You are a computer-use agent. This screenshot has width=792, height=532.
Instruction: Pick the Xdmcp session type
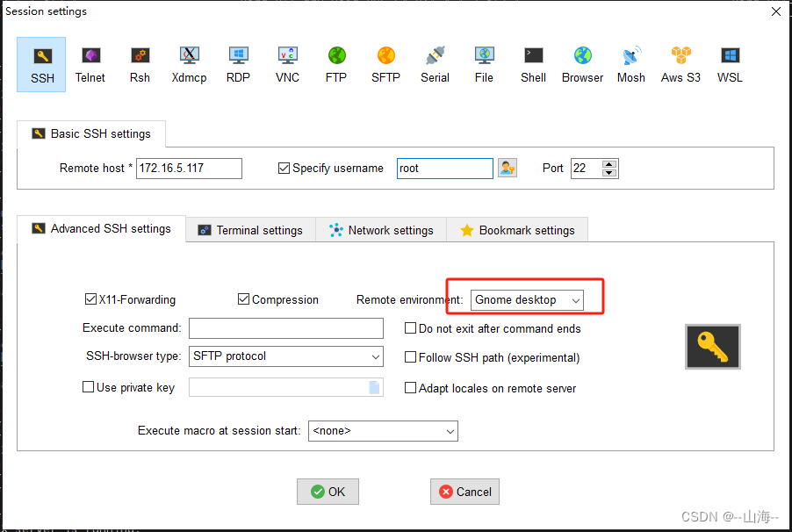point(189,64)
